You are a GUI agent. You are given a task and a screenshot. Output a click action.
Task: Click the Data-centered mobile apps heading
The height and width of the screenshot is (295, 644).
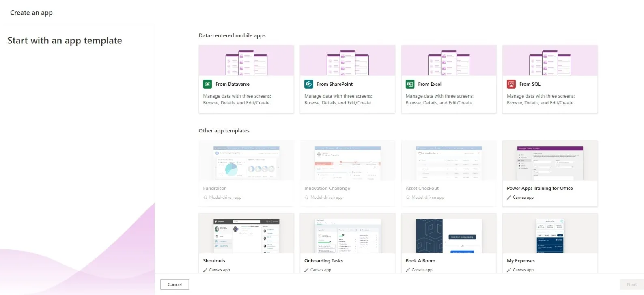232,35
